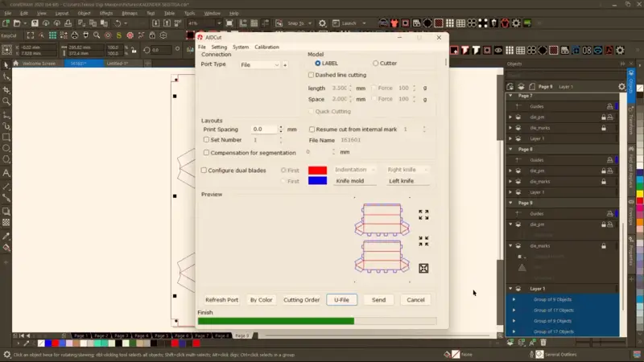
Task: Check Configure dual blades option
Action: coord(204,171)
